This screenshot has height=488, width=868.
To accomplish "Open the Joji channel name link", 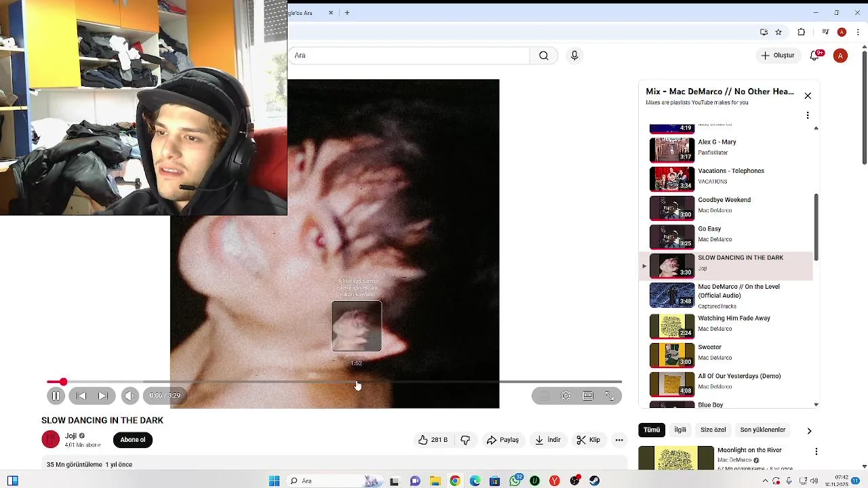I will [71, 436].
